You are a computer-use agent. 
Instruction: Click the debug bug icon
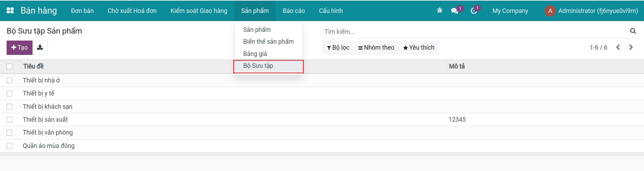pyautogui.click(x=440, y=10)
